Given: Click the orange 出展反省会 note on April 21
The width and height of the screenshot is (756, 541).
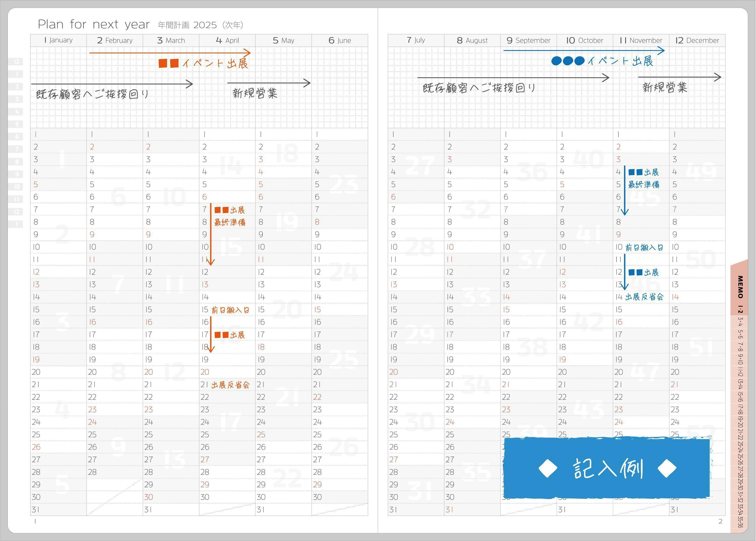Looking at the screenshot, I should point(231,385).
